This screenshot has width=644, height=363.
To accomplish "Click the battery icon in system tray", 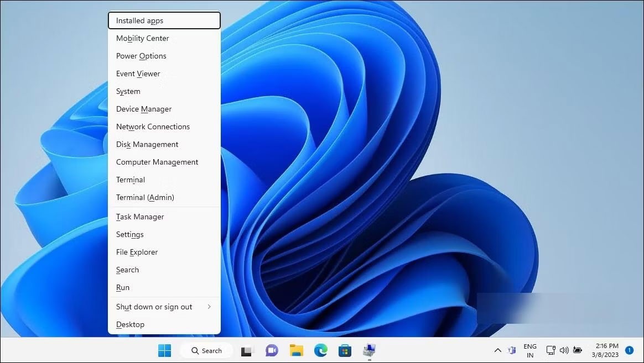I will pos(578,350).
